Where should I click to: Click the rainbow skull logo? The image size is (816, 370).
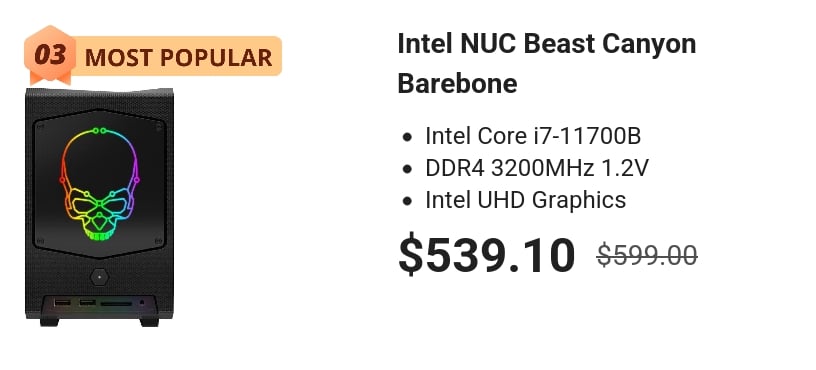coord(99,184)
